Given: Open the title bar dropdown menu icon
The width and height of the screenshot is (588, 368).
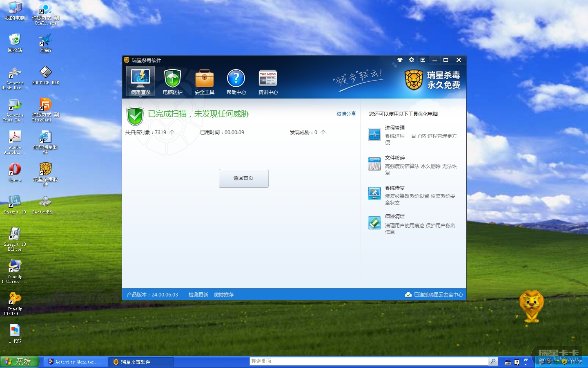Looking at the screenshot, I should 423,60.
